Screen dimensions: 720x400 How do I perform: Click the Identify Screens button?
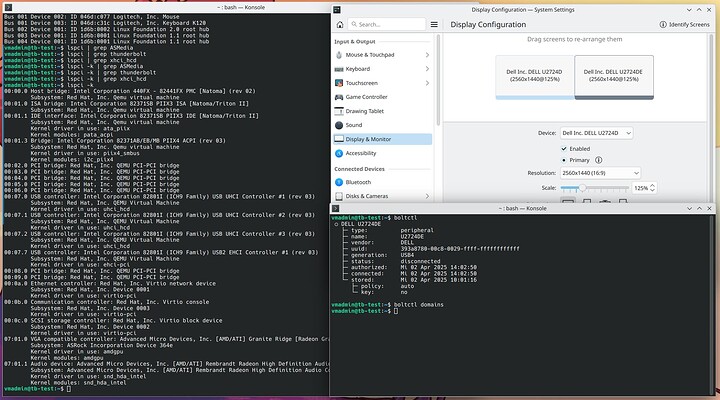(685, 26)
